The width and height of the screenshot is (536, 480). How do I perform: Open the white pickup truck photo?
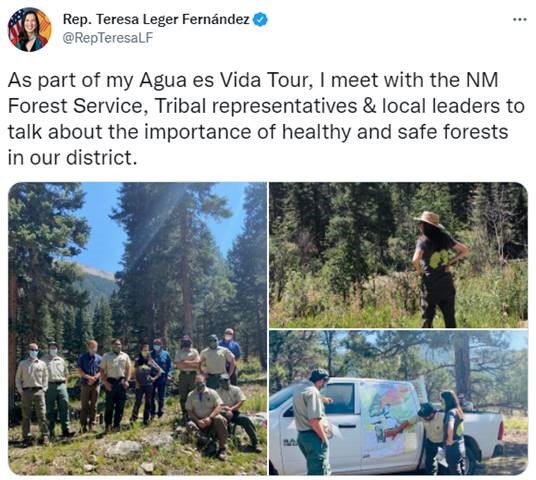coord(398,403)
